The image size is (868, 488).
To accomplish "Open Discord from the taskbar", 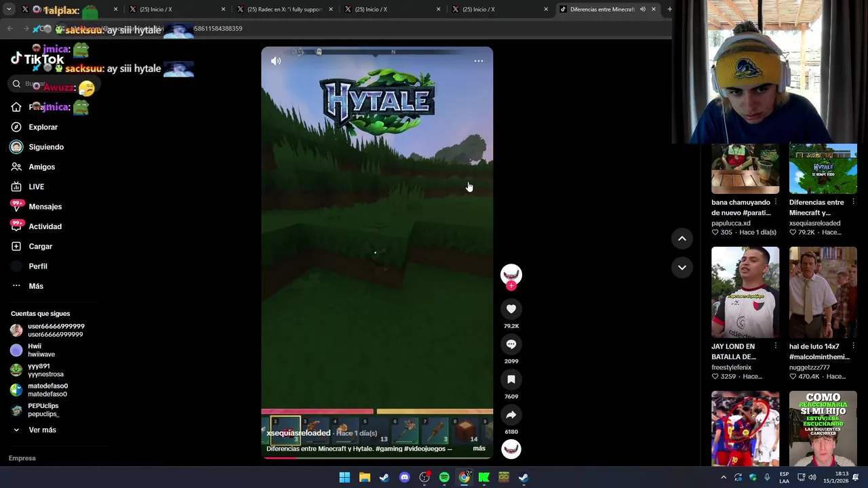I will click(404, 477).
